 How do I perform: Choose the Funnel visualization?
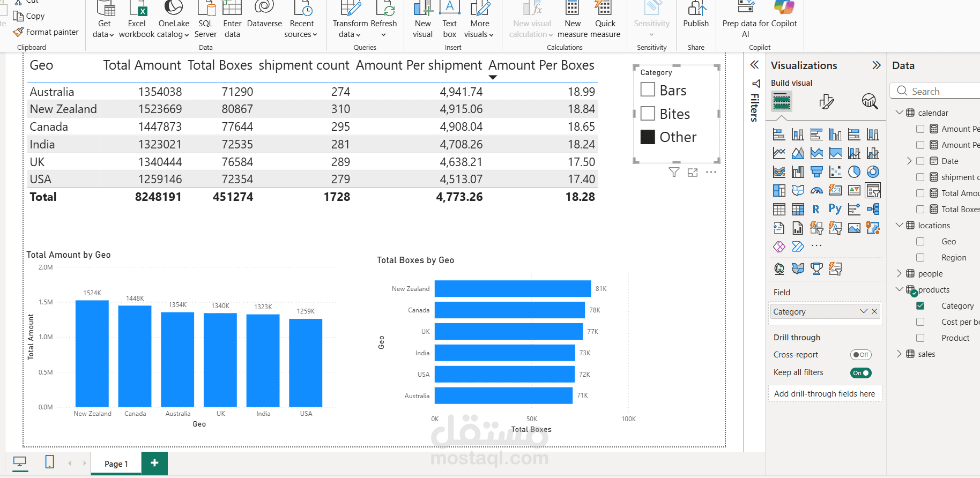pyautogui.click(x=816, y=172)
